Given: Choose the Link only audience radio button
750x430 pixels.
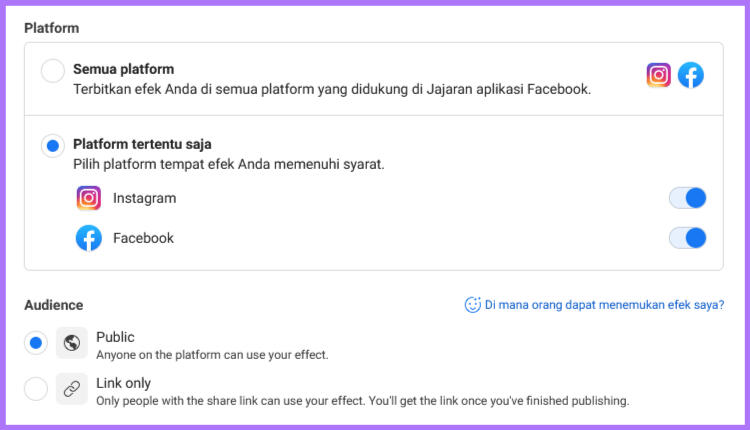Looking at the screenshot, I should point(36,388).
